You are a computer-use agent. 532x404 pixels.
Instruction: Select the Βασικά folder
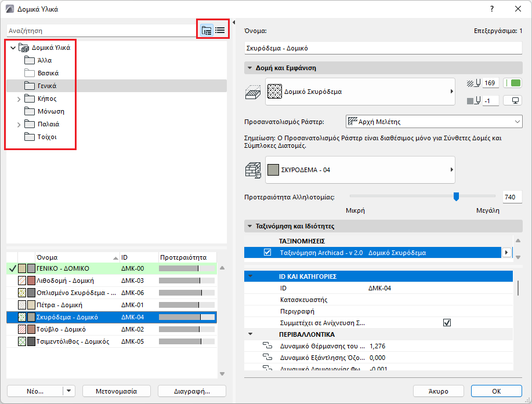point(48,73)
